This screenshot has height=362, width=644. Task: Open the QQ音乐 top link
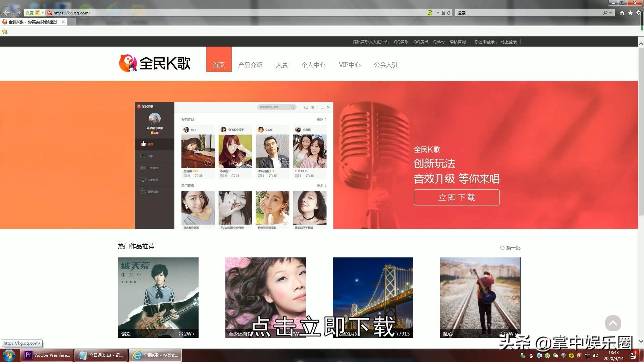(401, 42)
